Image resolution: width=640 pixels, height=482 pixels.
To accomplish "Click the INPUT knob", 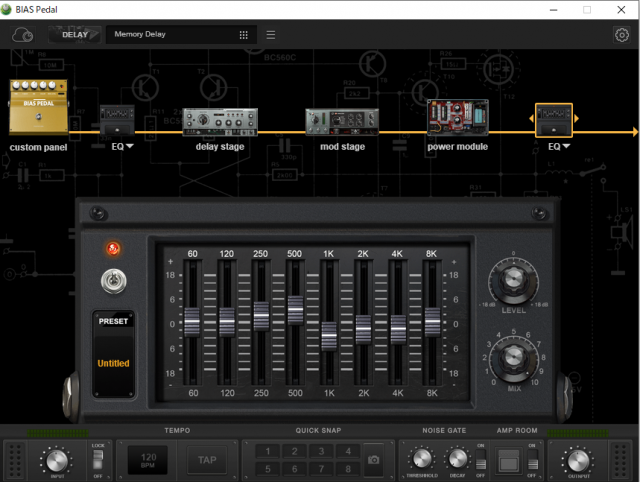I will (x=57, y=461).
